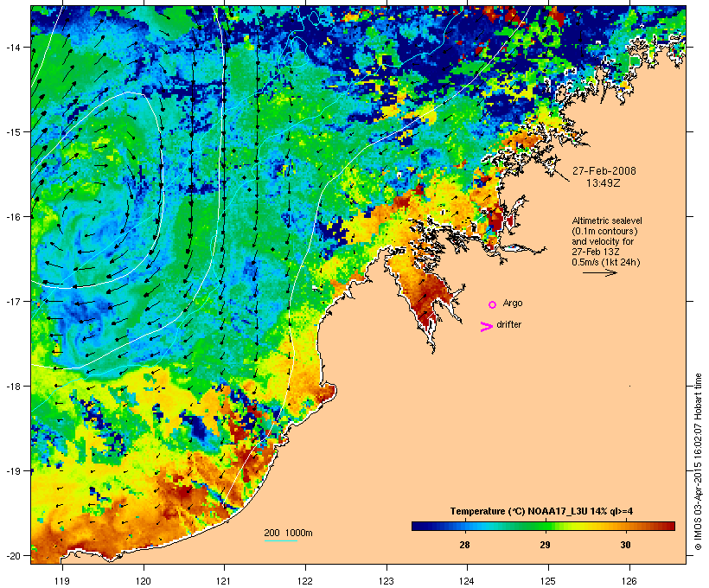
Task: Click the '27-Feb 13Z' legend line
Action: (596, 252)
